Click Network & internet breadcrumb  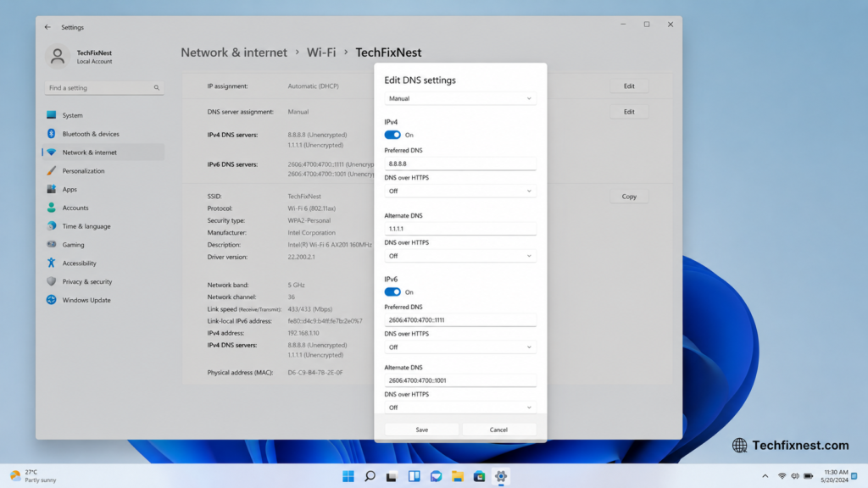point(234,53)
